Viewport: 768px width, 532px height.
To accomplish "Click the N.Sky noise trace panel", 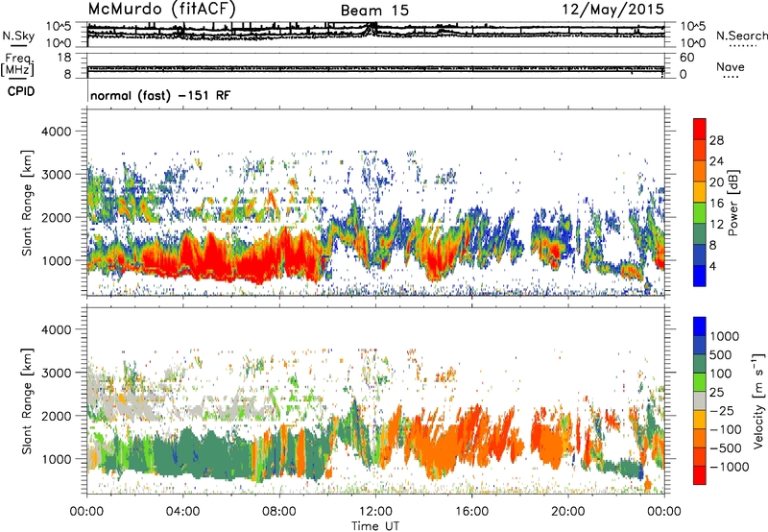I will point(375,35).
